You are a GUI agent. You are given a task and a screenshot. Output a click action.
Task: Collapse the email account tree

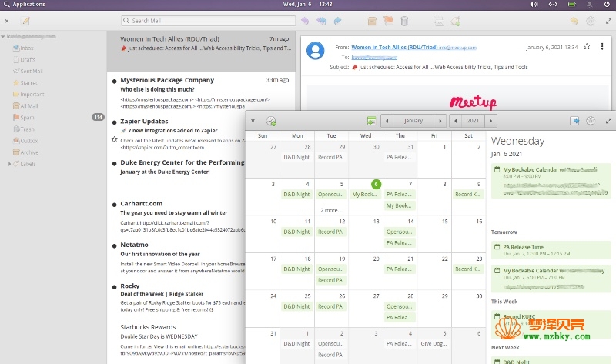[3, 36]
